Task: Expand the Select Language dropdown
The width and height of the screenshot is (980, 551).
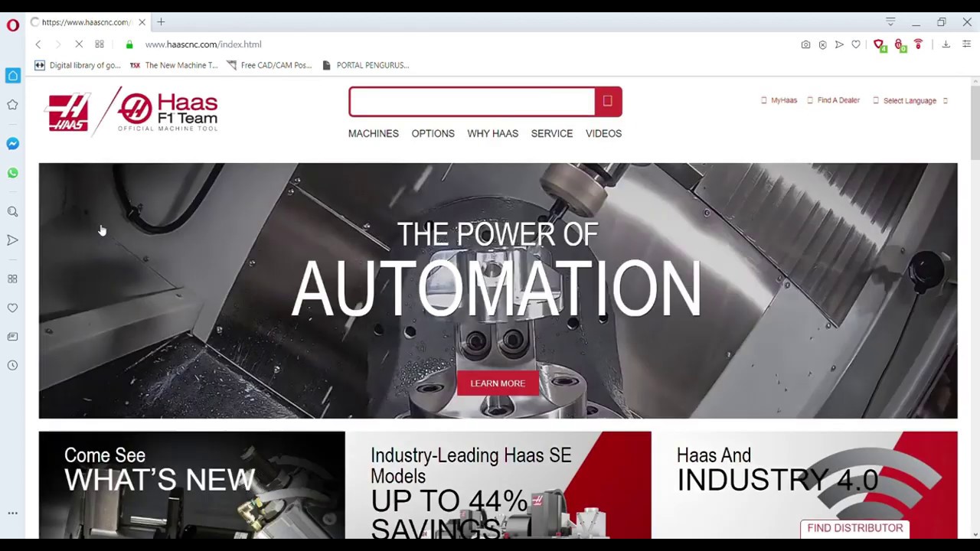Action: coord(910,100)
